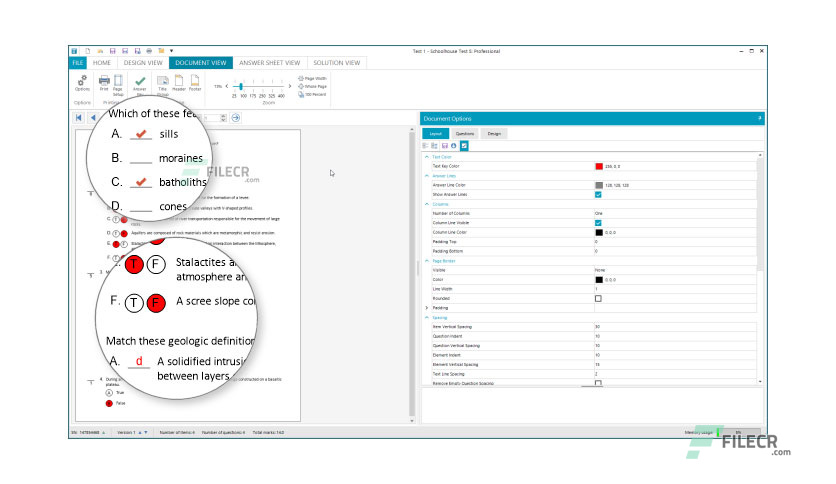This screenshot has width=836, height=484.
Task: Click the Print icon in the ribbon
Action: click(x=104, y=80)
